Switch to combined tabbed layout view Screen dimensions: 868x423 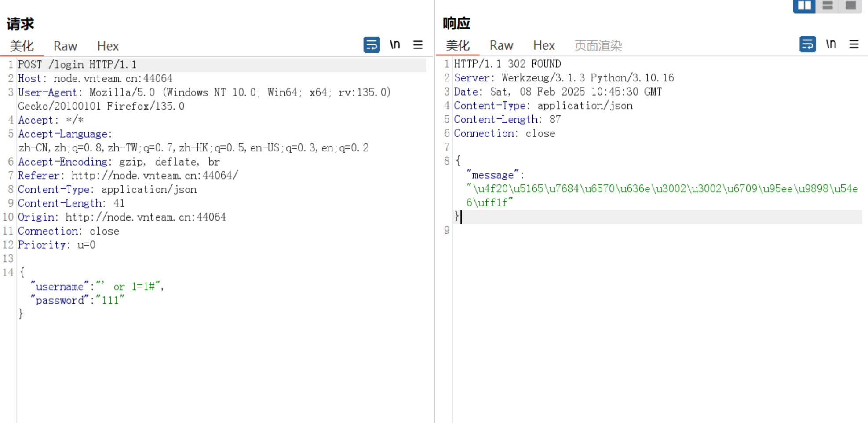(x=850, y=6)
